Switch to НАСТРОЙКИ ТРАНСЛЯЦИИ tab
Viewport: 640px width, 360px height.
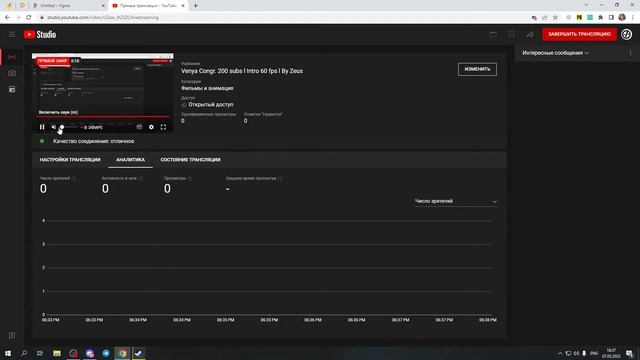point(70,160)
